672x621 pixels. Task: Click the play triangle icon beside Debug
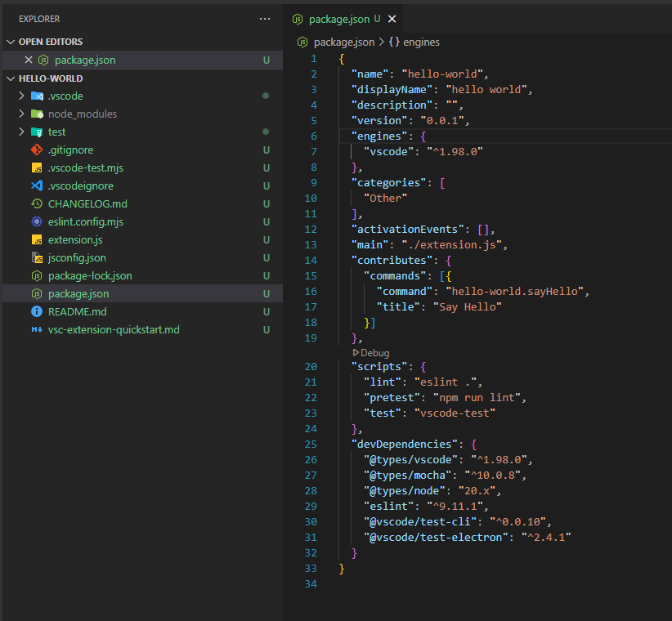coord(356,352)
